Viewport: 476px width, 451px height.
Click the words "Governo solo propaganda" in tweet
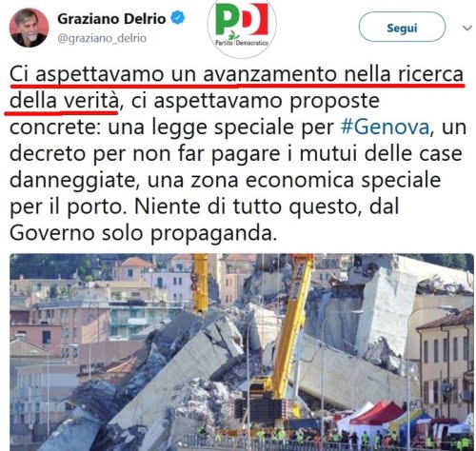click(142, 233)
